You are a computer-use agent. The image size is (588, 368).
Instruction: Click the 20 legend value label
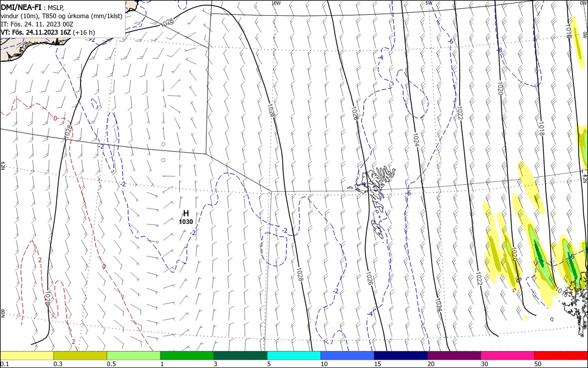[431, 364]
